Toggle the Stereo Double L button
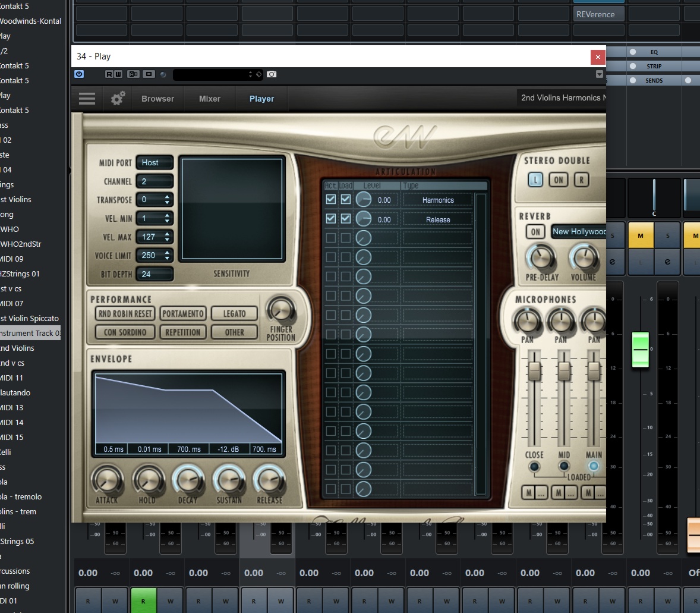 click(x=535, y=180)
